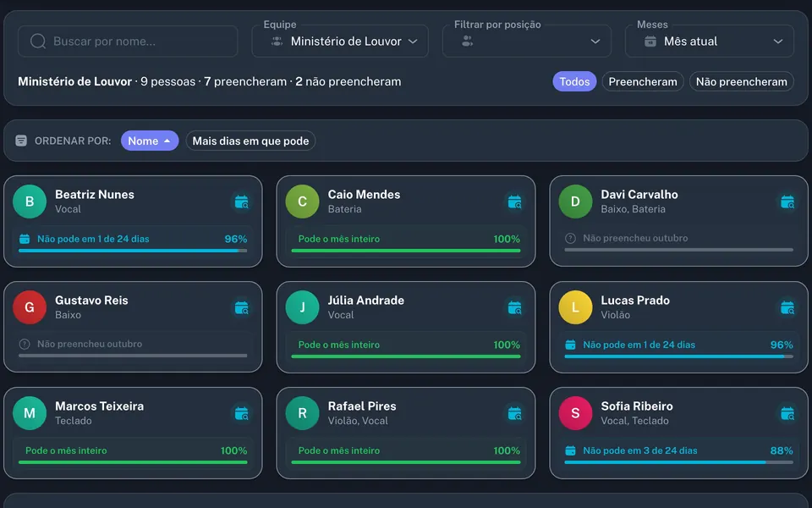Click the calendar icon in Meses field
The width and height of the screenshot is (812, 508).
(650, 41)
